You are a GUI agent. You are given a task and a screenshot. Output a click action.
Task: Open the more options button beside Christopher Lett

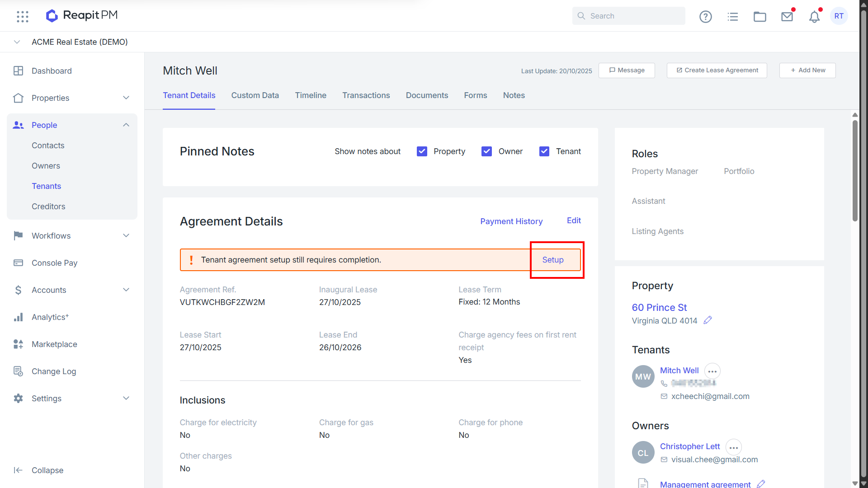click(x=734, y=447)
